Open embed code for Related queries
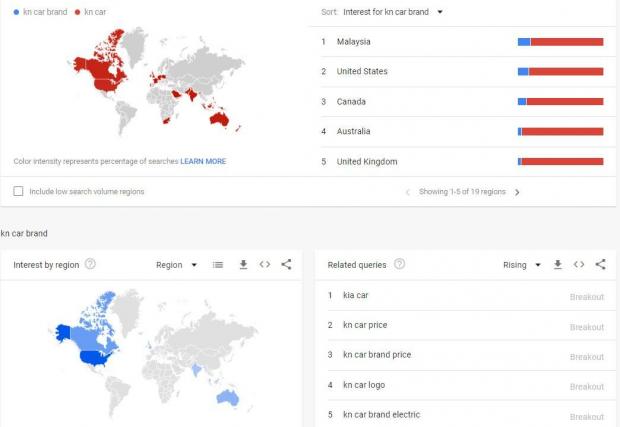 coord(579,265)
